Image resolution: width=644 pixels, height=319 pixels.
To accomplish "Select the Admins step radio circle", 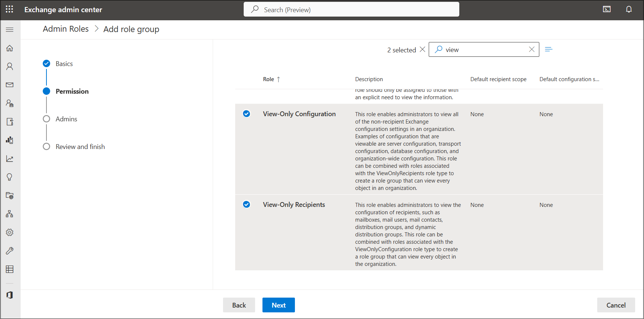I will pos(46,119).
